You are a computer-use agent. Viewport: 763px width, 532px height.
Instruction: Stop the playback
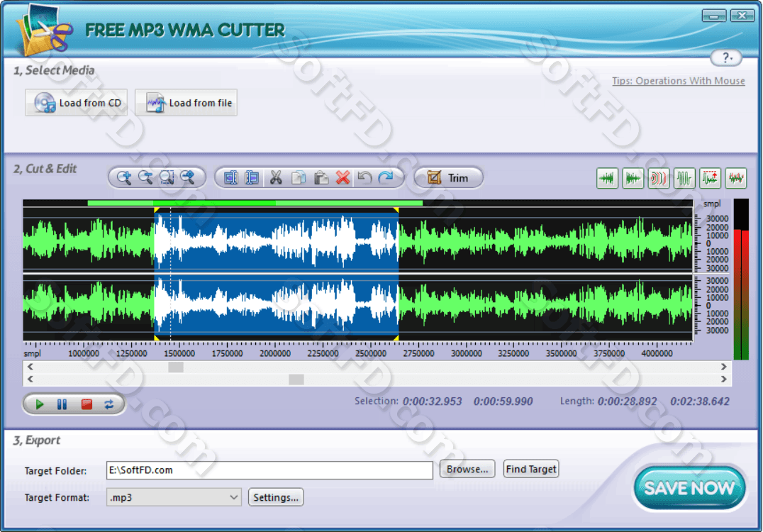pyautogui.click(x=87, y=404)
